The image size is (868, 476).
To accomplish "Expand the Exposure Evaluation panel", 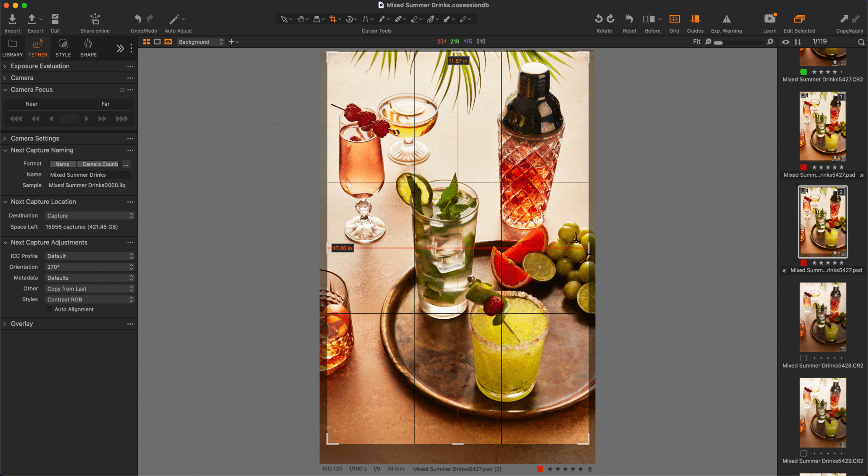I will pyautogui.click(x=5, y=66).
